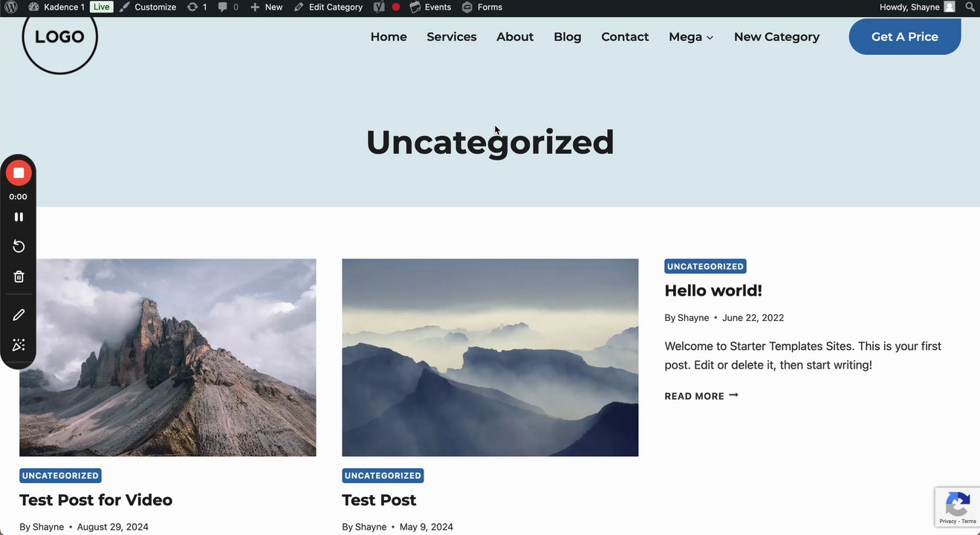Expand the Mega menu dropdown
This screenshot has height=535, width=980.
tap(691, 36)
